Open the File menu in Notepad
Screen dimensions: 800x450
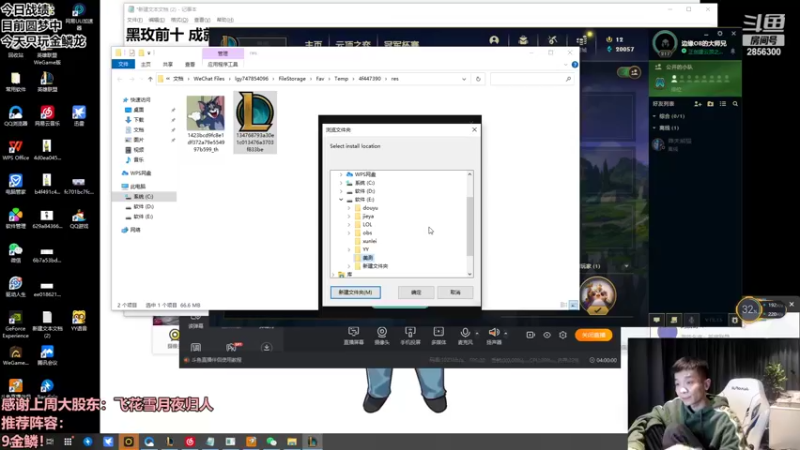tap(135, 20)
